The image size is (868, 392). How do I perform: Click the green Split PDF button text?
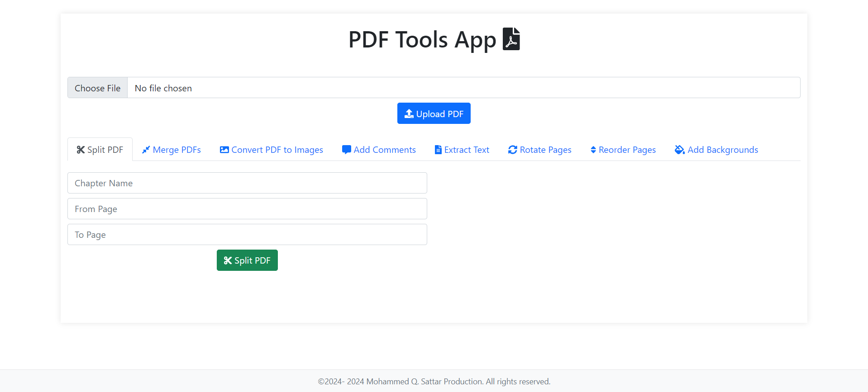tap(253, 260)
